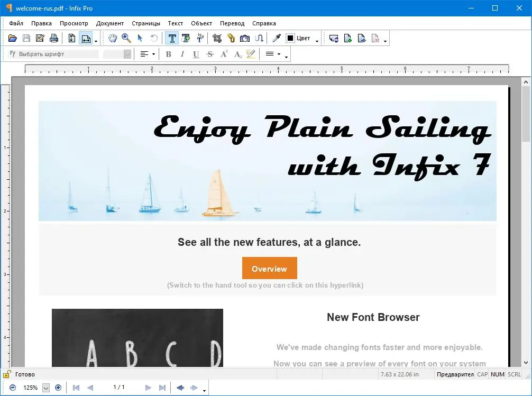Select the numbered T text tool
The width and height of the screenshot is (532, 396).
click(x=200, y=39)
